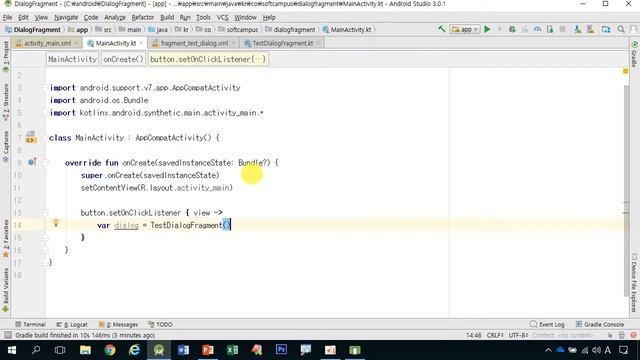Open the Navigate menu

[x=66, y=18]
